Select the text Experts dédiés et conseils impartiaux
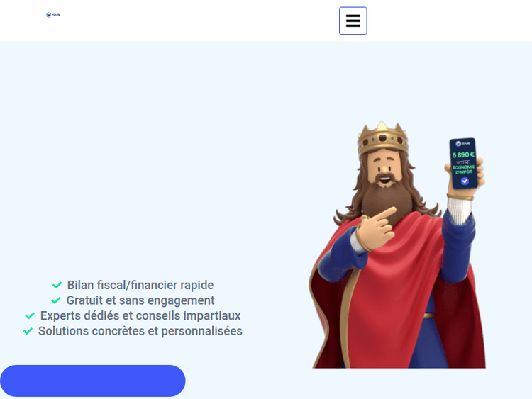Screen dimensions: 532x399 pyautogui.click(x=140, y=315)
